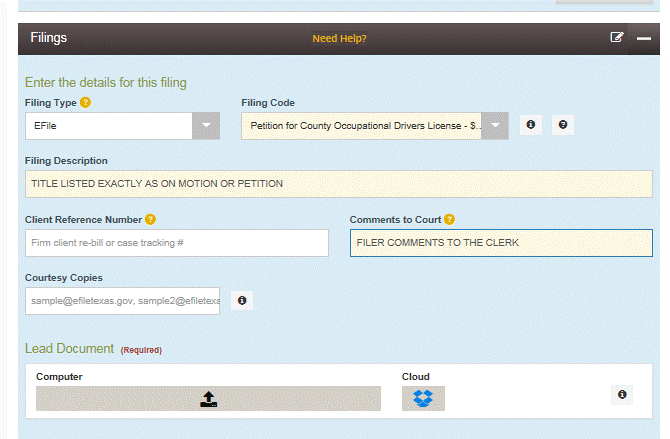670x439 pixels.
Task: Upload lead document from Computer
Action: tap(208, 398)
